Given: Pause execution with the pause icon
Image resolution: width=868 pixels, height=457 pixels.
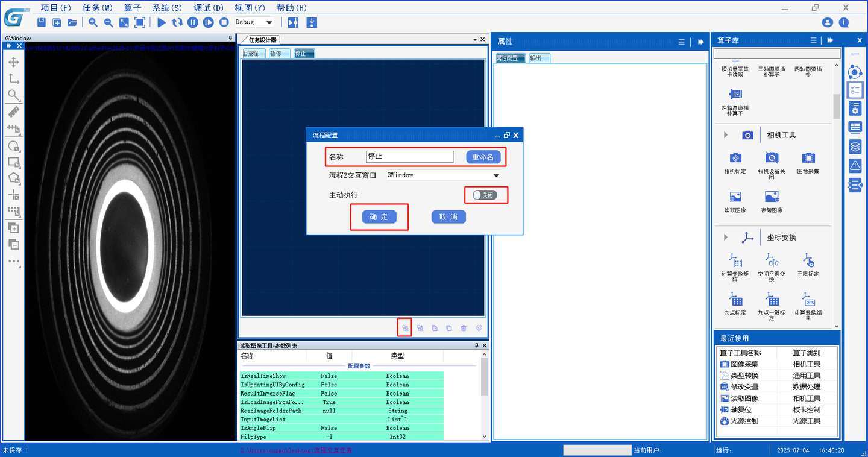Looking at the screenshot, I should pos(193,22).
